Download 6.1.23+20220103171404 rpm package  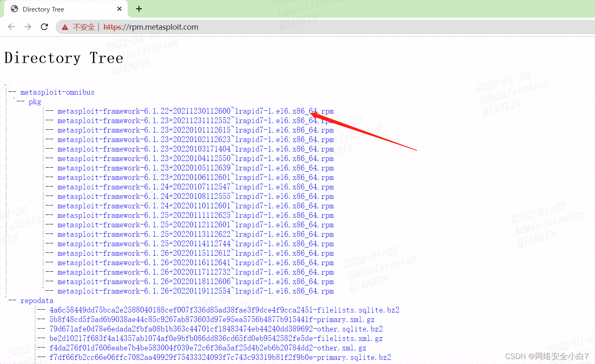[x=196, y=149]
